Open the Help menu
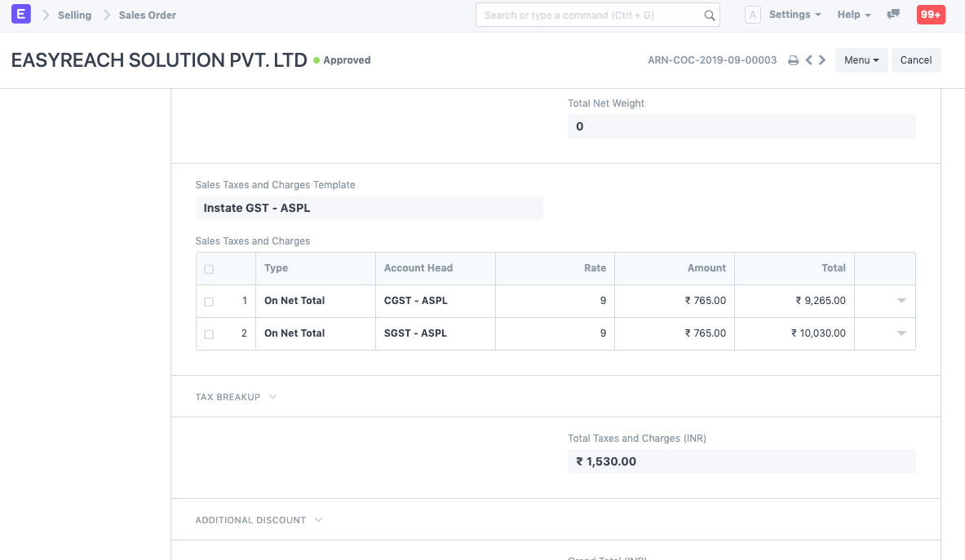 pyautogui.click(x=854, y=15)
